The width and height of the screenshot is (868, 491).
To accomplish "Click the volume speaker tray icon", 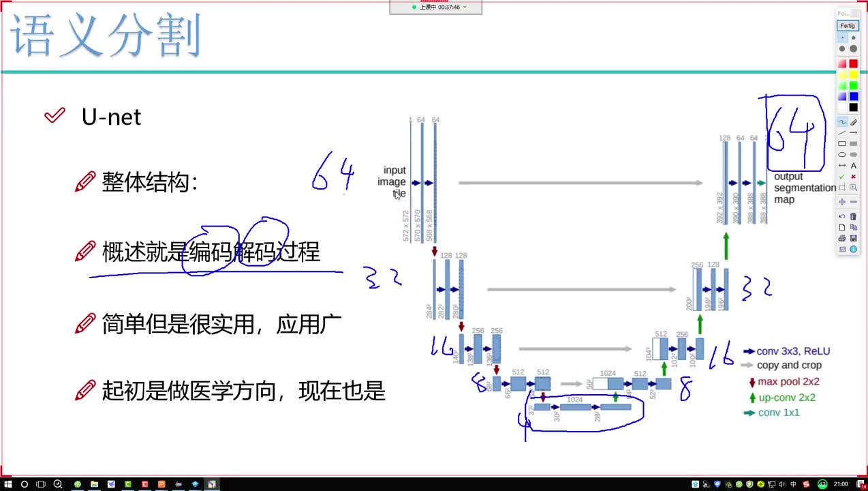I will [x=782, y=484].
